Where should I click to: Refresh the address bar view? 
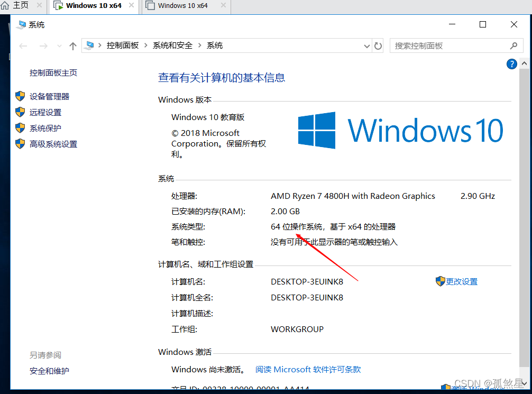[x=378, y=46]
